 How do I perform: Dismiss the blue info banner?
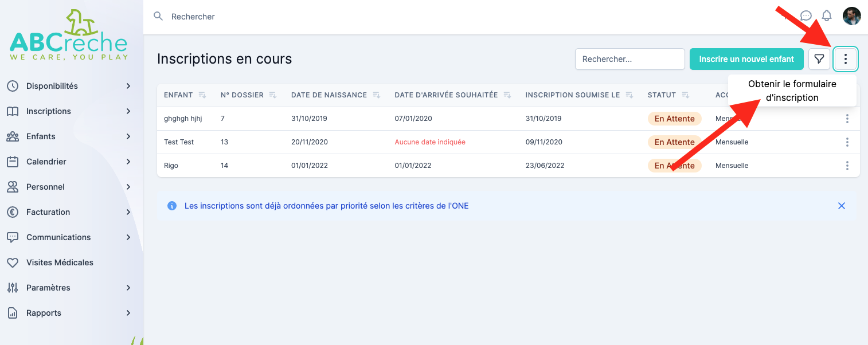841,206
